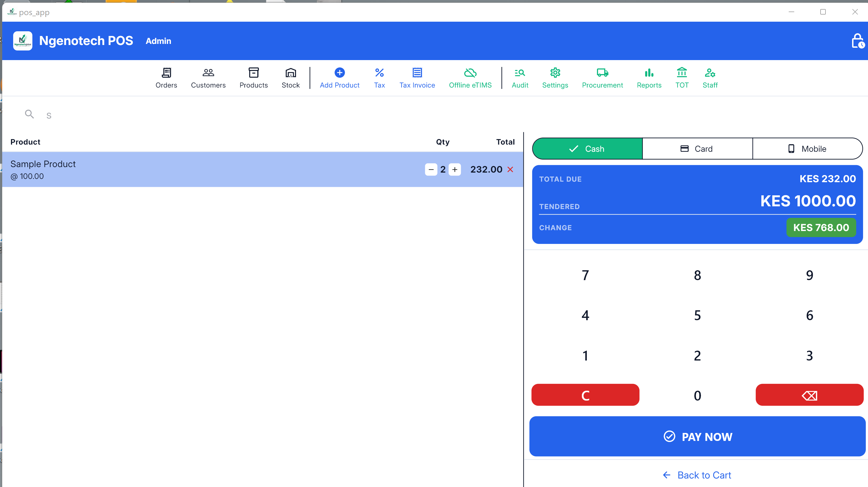Screen dimensions: 868x487
Task: Open the Customers section
Action: coord(208,78)
